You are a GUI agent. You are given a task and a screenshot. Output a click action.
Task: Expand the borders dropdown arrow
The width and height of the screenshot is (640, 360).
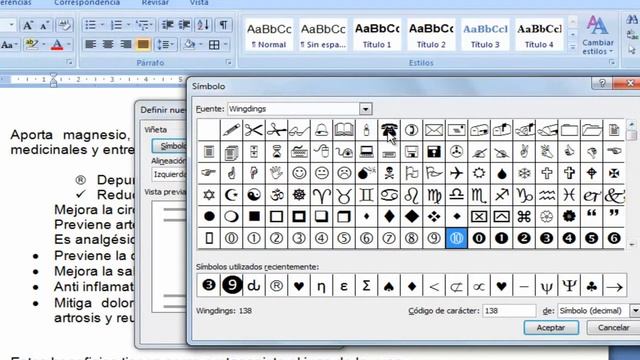tap(225, 44)
